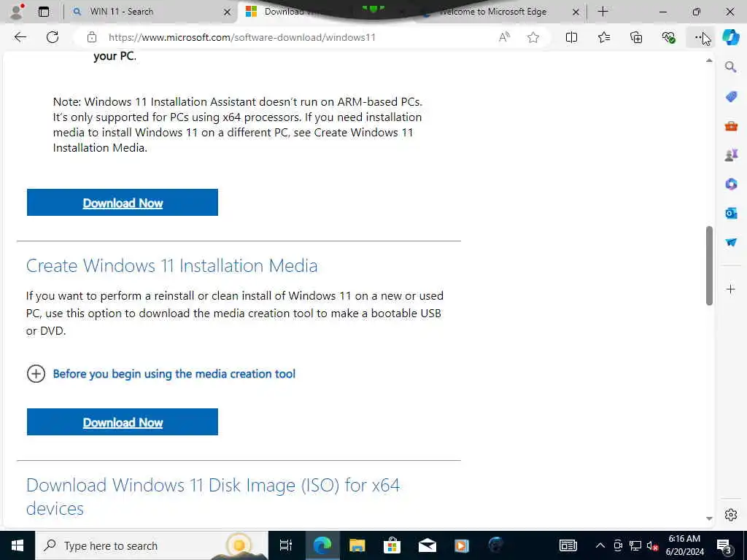This screenshot has width=747, height=560.
Task: Open Settings and more ellipsis menu
Action: click(700, 37)
